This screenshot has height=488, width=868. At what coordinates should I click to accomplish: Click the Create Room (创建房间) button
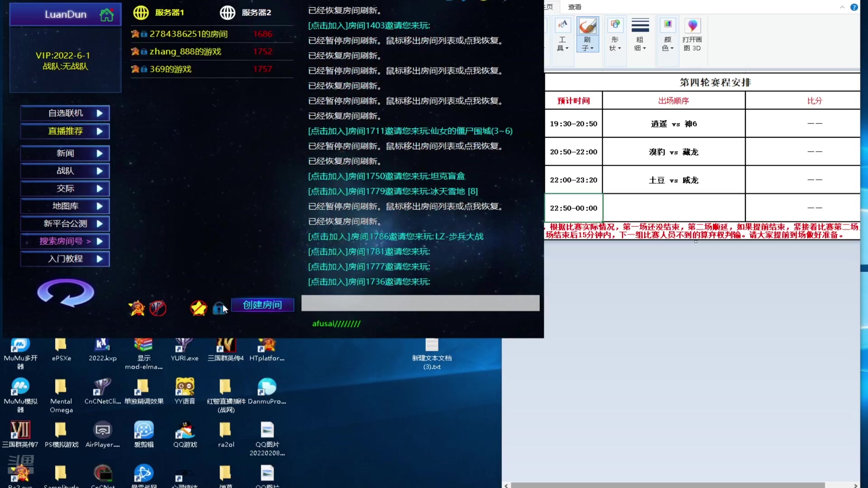[x=263, y=305]
